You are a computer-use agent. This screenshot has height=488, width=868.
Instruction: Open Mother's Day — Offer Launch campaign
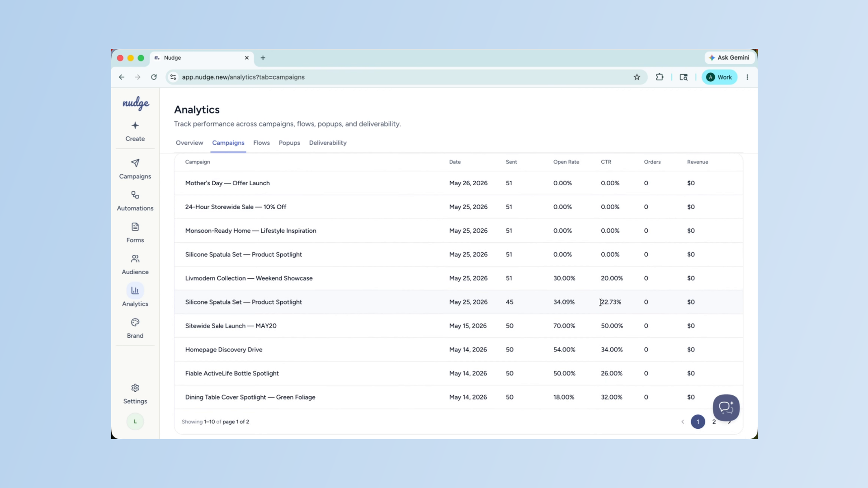pyautogui.click(x=458, y=183)
